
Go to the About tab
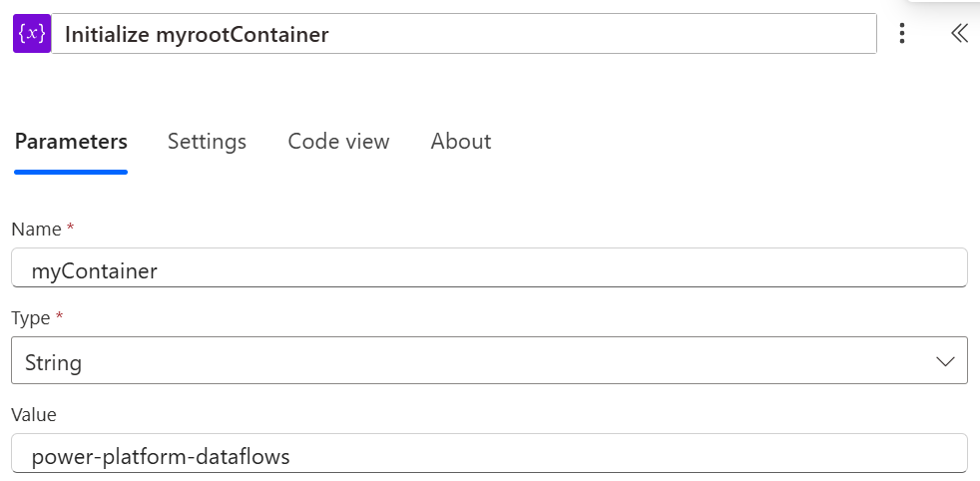461,142
